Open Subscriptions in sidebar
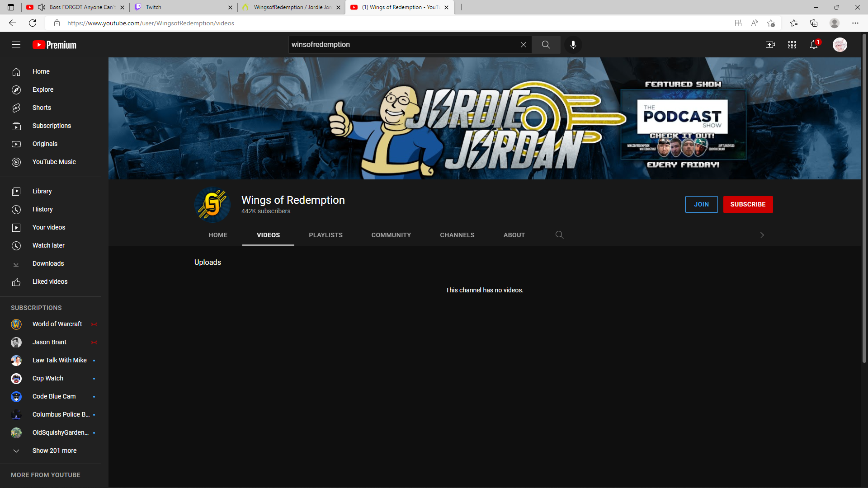The height and width of the screenshot is (488, 868). click(x=51, y=126)
